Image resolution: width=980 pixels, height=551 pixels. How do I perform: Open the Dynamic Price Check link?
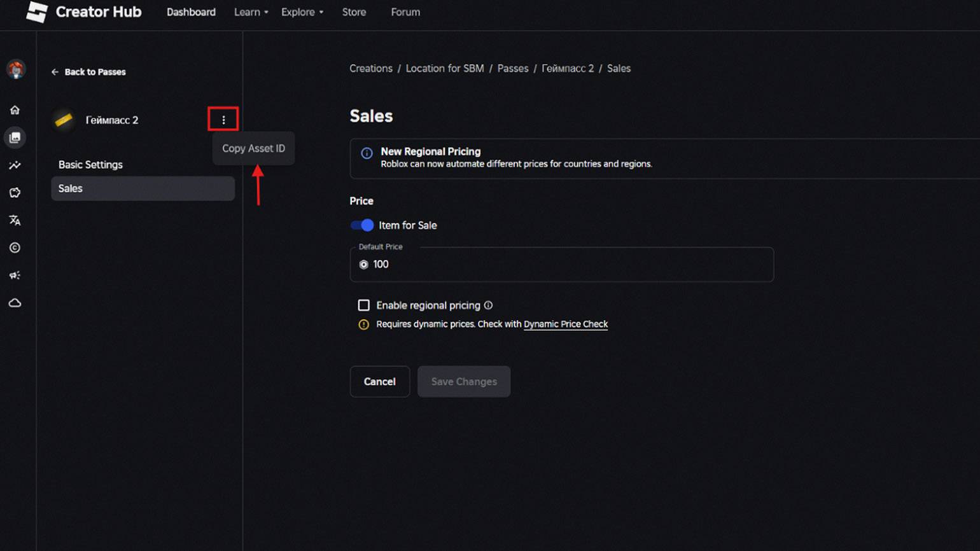[565, 324]
